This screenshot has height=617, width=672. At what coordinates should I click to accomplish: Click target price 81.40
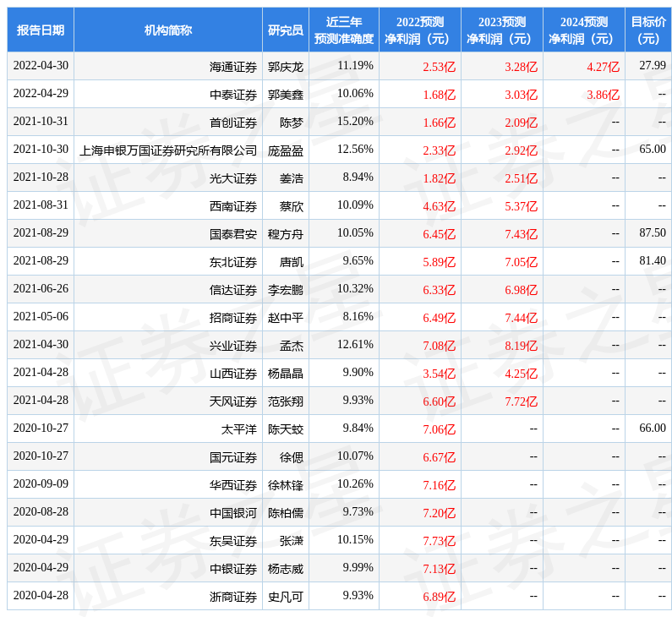tap(653, 260)
